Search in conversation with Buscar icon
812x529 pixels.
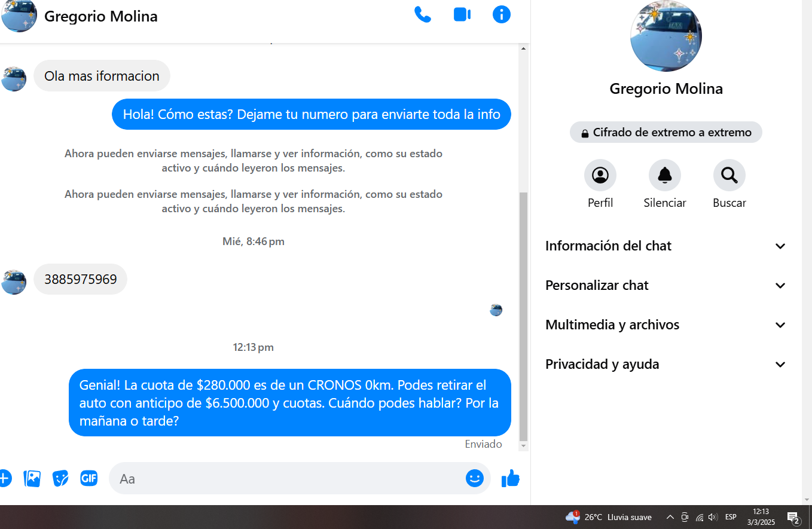[x=729, y=175]
